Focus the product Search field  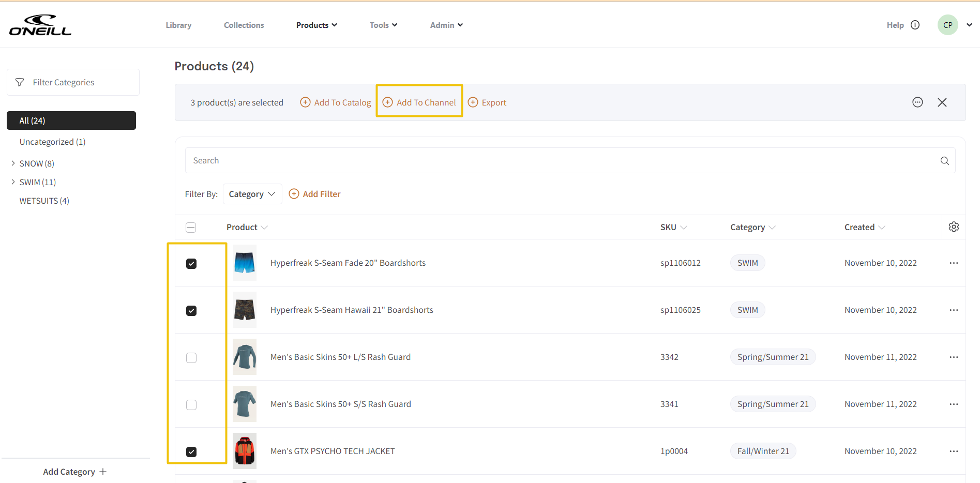(559, 161)
